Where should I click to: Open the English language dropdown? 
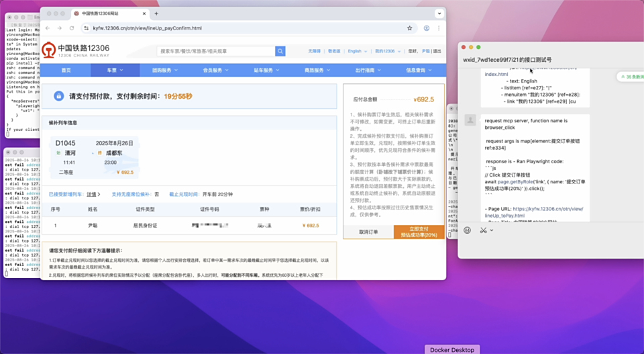point(358,52)
